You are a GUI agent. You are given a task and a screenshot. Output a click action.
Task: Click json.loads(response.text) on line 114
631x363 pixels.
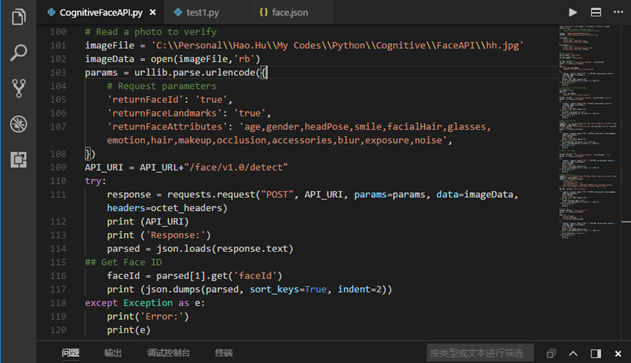click(x=225, y=249)
